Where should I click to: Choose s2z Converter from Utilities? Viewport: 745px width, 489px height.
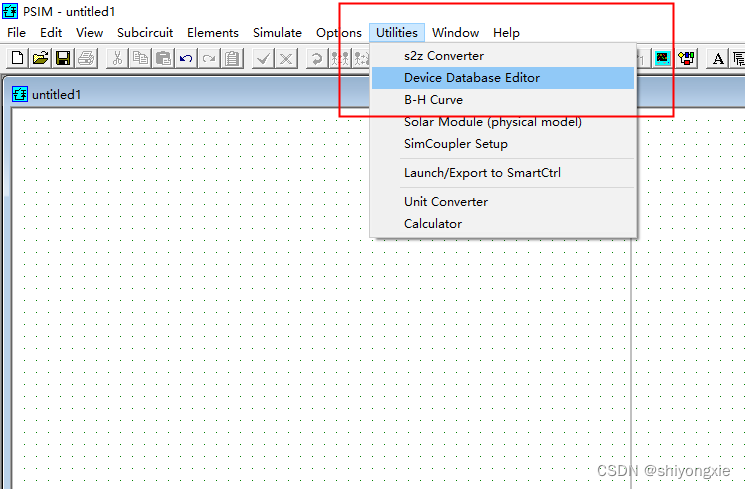[x=503, y=56]
